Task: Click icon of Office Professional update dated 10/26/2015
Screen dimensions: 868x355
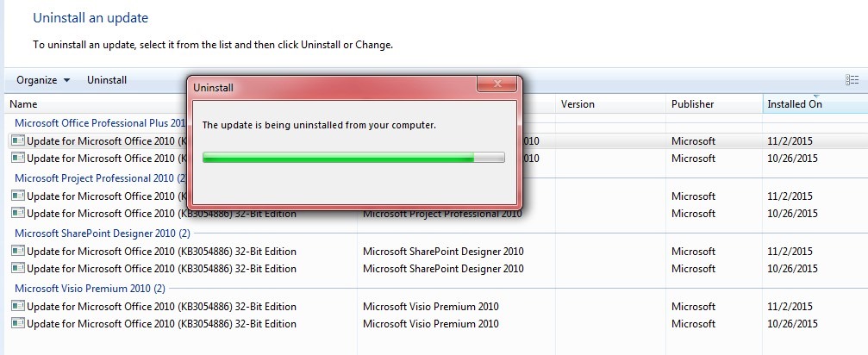Action: [x=17, y=159]
